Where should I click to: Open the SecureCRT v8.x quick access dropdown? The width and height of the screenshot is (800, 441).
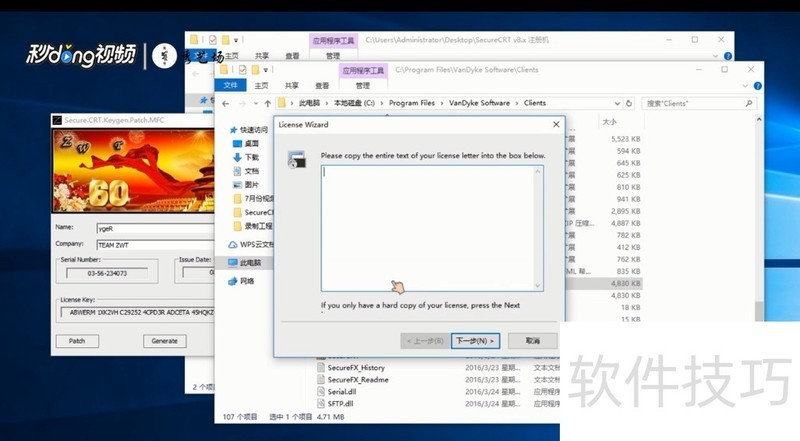tap(236, 40)
